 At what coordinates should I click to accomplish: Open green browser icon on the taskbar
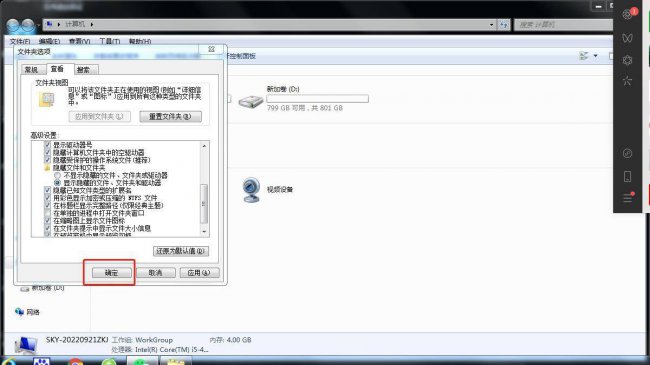pos(109,362)
